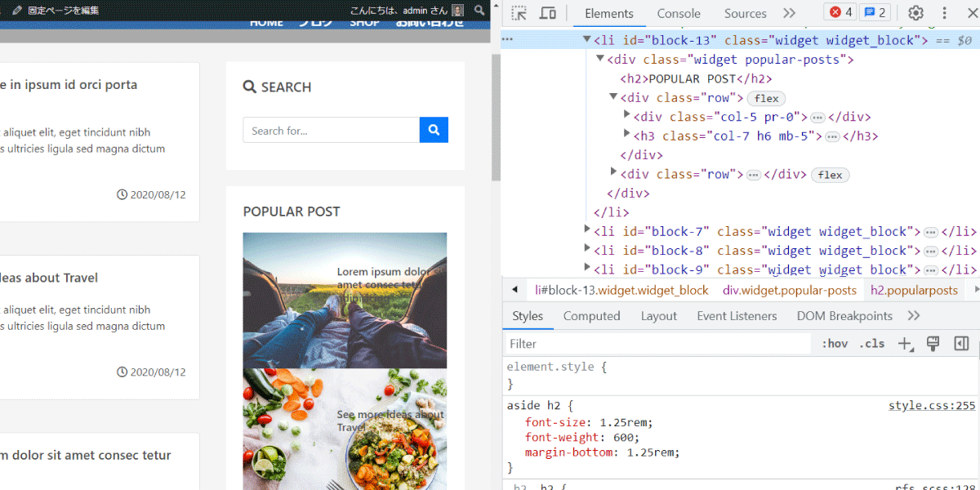
Task: Open the Event Listeners tab
Action: tap(737, 316)
